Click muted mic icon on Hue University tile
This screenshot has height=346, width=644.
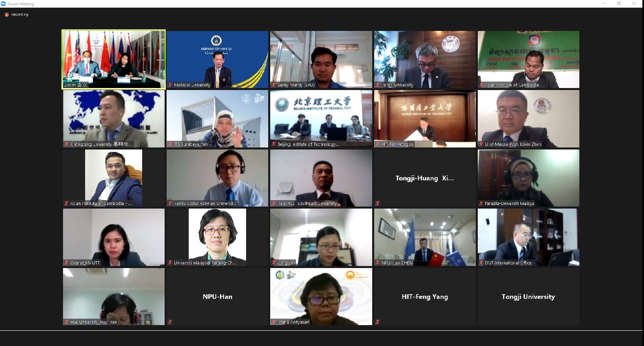pos(67,322)
